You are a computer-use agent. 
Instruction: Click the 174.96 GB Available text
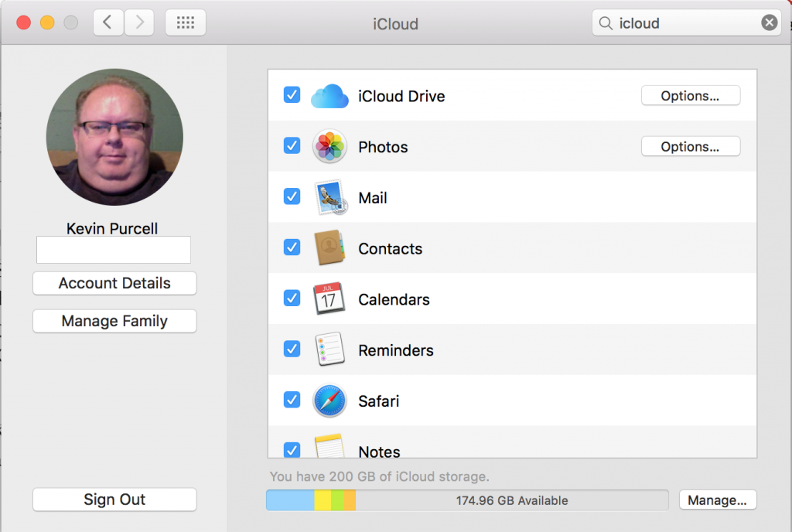[512, 501]
